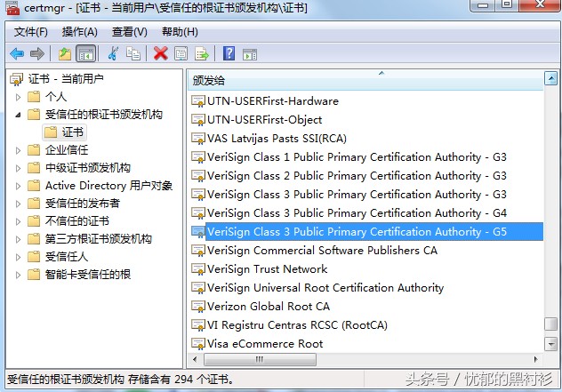The width and height of the screenshot is (562, 392).
Task: Open the Properties toolbar icon
Action: point(181,53)
